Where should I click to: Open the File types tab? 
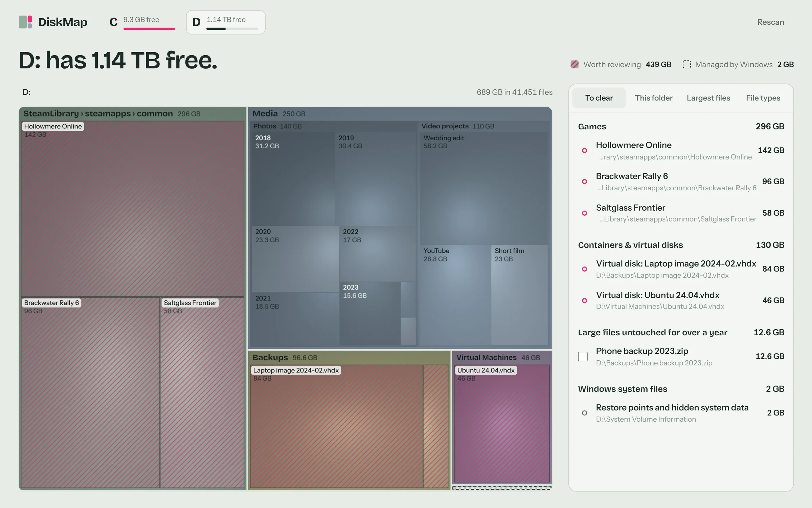click(763, 98)
